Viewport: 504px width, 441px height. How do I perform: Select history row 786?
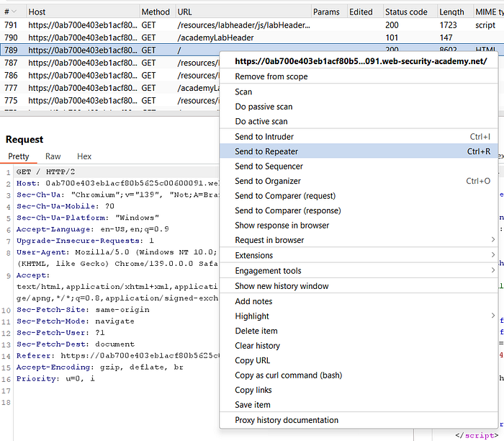pyautogui.click(x=109, y=75)
